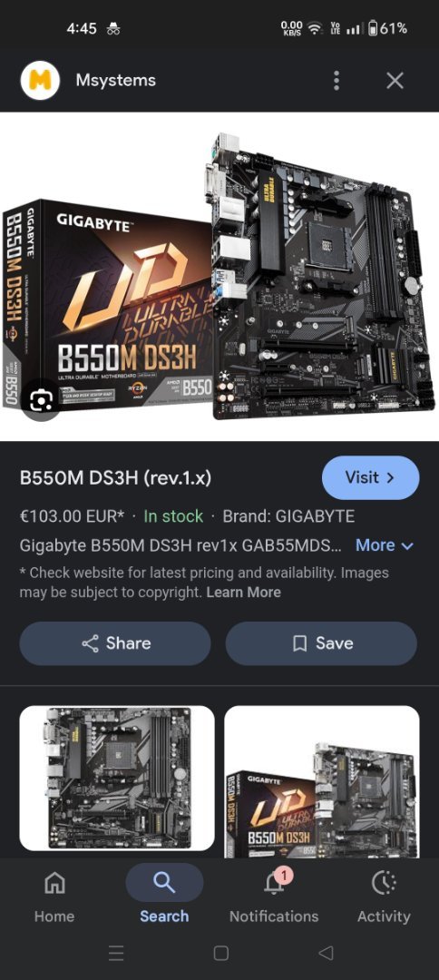Tap the Msystems yellow logo avatar
The width and height of the screenshot is (439, 980).
click(x=40, y=81)
